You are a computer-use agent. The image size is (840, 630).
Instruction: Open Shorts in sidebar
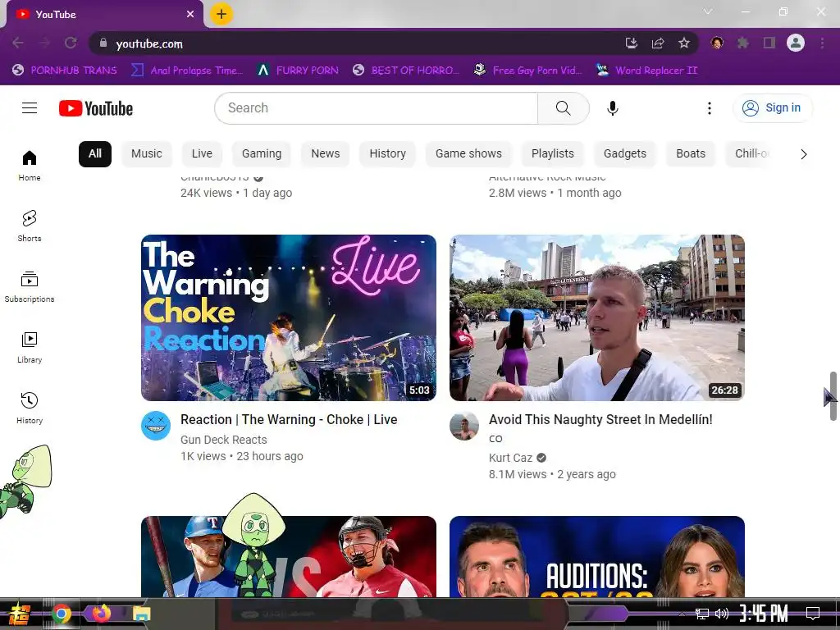coord(30,226)
